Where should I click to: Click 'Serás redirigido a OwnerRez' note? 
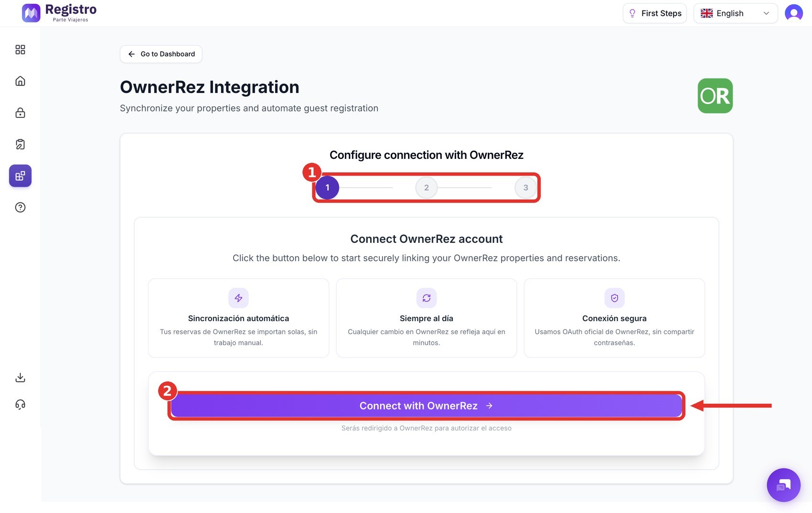[x=427, y=428]
